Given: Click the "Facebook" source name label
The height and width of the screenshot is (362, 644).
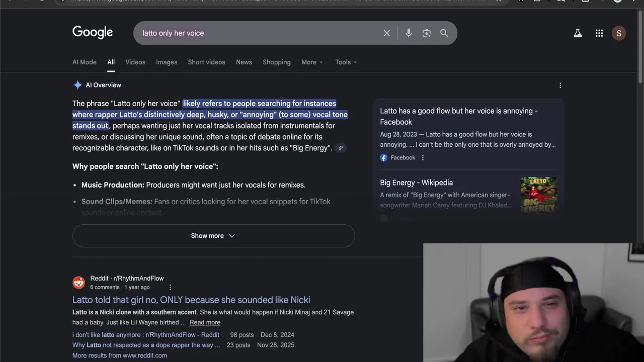Looking at the screenshot, I should 403,158.
